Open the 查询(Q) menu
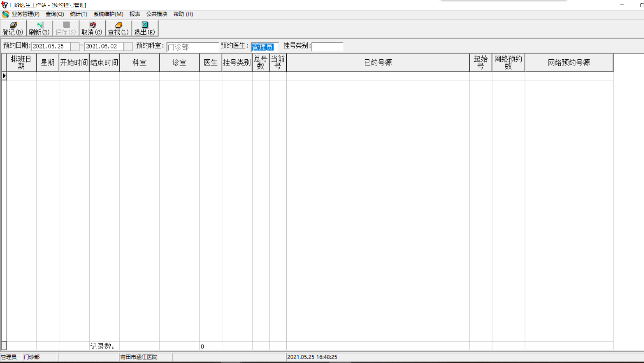Viewport: 644px width, 363px height. pos(55,14)
